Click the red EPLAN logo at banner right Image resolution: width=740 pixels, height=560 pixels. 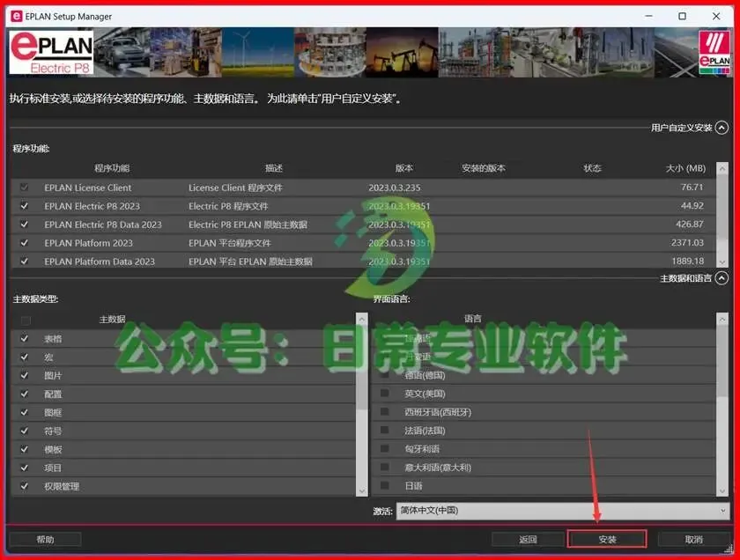[714, 52]
